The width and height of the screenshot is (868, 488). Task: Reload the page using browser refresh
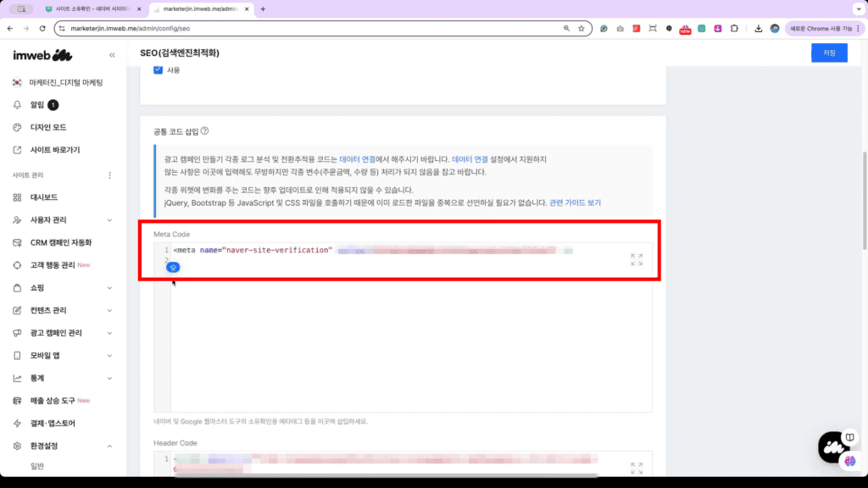click(x=42, y=28)
